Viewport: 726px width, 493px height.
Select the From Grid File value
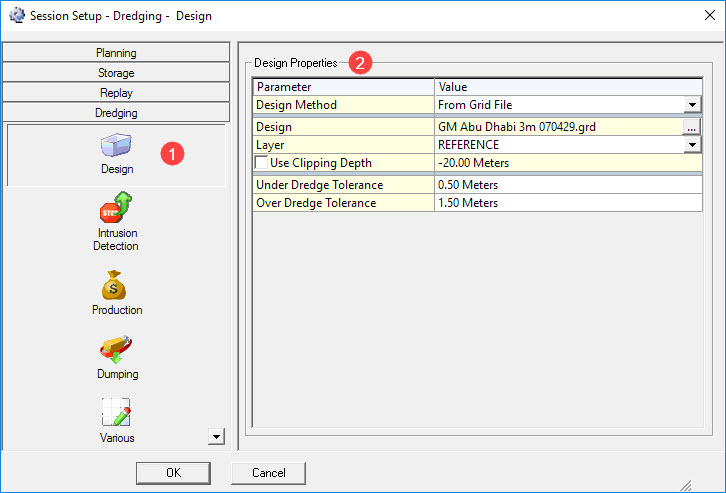coord(559,105)
